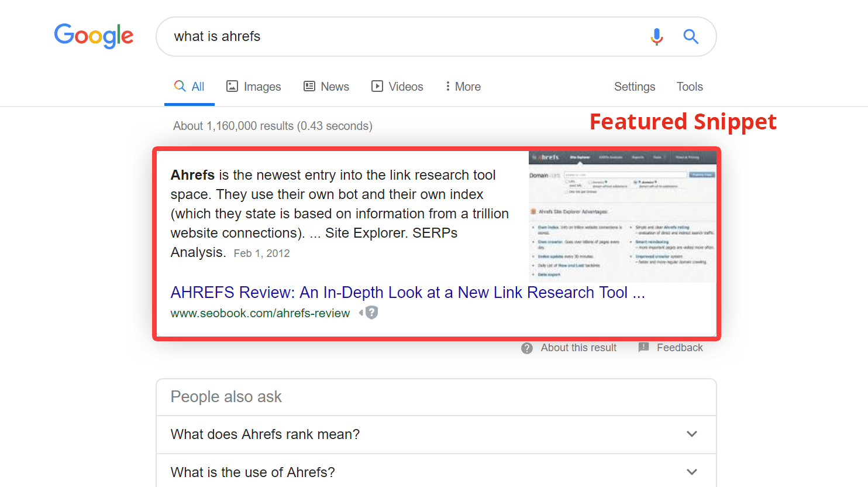Switch to the Images tab
Viewport: 868px width, 487px height.
coord(253,87)
